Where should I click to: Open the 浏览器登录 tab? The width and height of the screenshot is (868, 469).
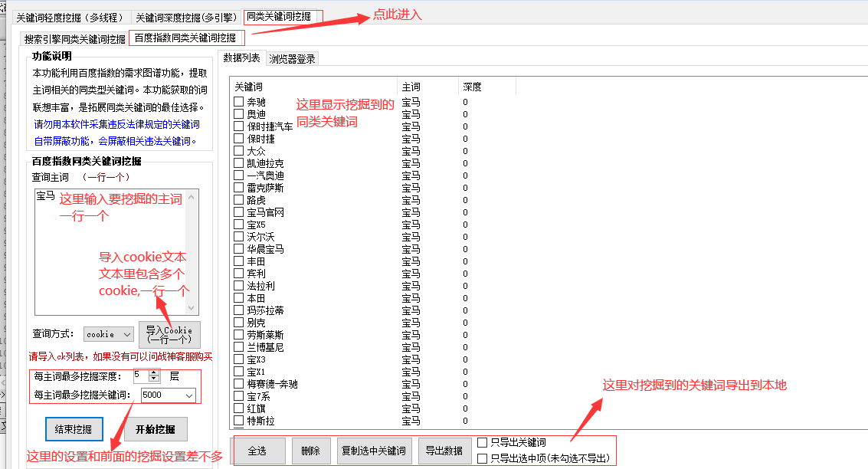tap(292, 59)
